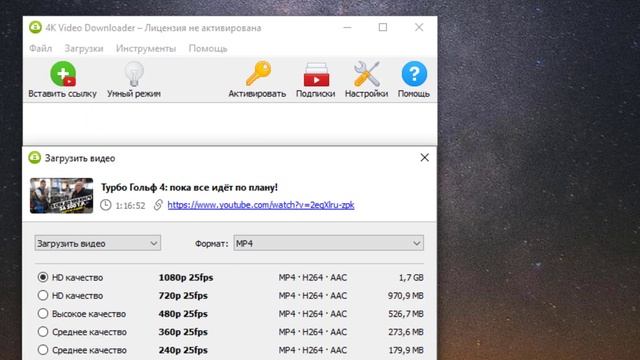640x360 pixels.
Task: Expand the Формат MP4 dropdown
Action: (329, 243)
